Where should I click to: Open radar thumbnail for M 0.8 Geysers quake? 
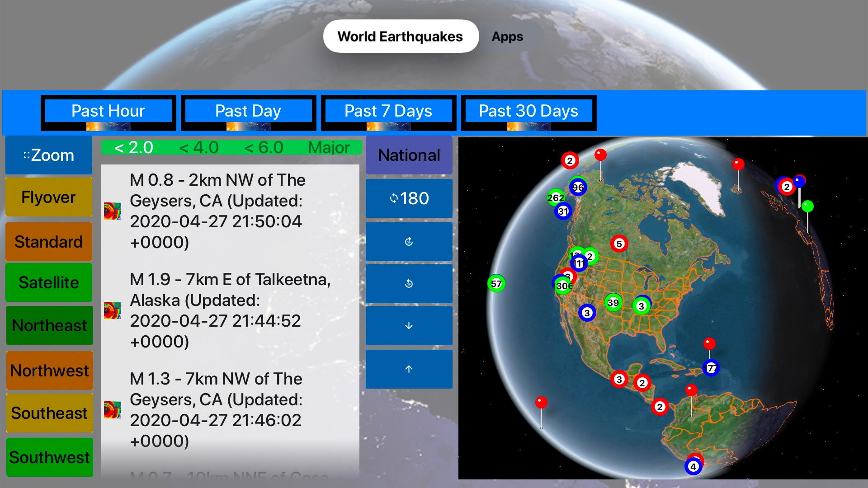[x=112, y=211]
